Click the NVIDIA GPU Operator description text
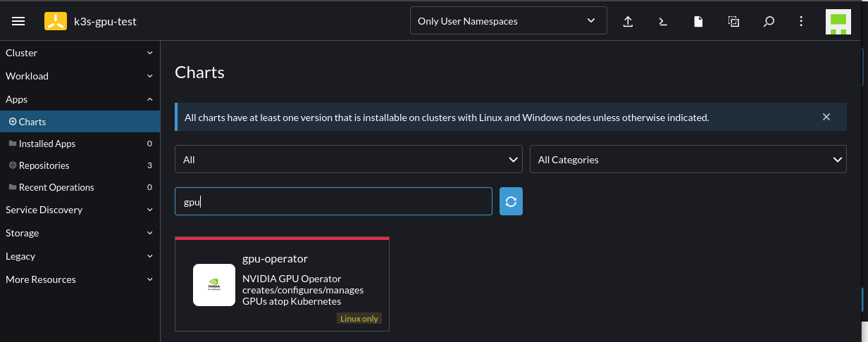Image resolution: width=868 pixels, height=342 pixels. coord(303,289)
